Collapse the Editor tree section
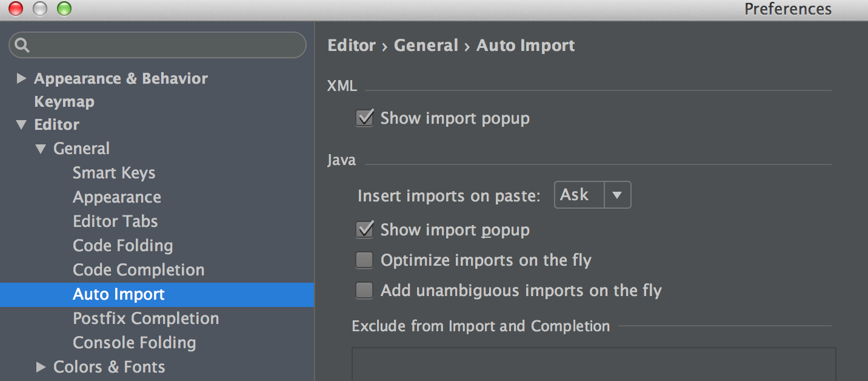Image resolution: width=868 pixels, height=381 pixels. click(21, 125)
